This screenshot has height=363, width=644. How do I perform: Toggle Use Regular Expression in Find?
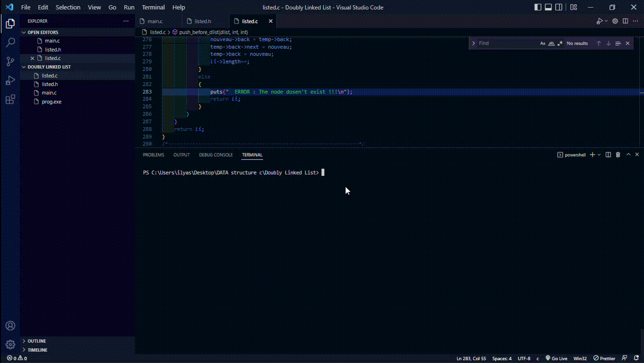560,43
